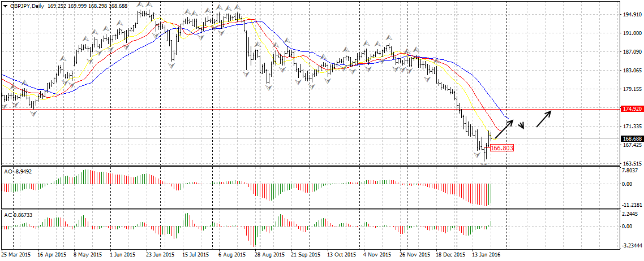Select the rightmost upward arrow drawing
Image resolution: width=644 pixels, height=261 pixels.
point(544,119)
